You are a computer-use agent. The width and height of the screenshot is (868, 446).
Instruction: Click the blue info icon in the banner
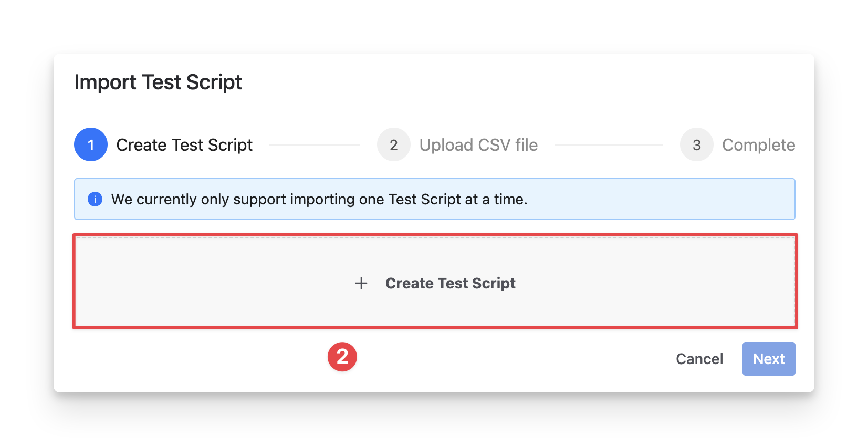(95, 199)
